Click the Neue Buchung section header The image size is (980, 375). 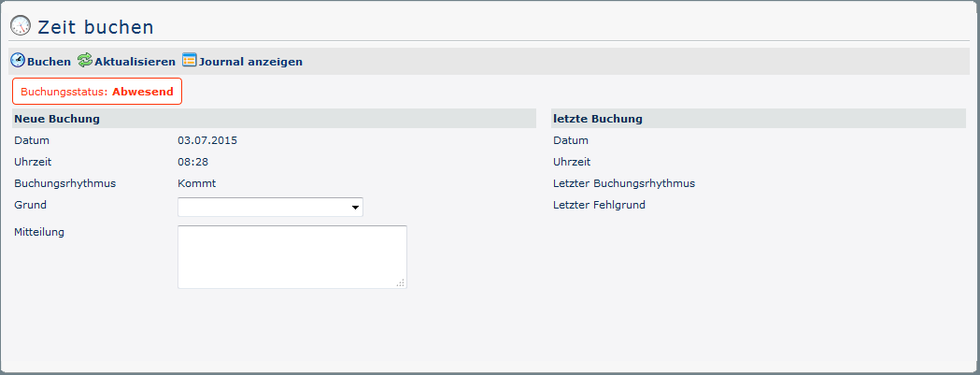(x=57, y=119)
